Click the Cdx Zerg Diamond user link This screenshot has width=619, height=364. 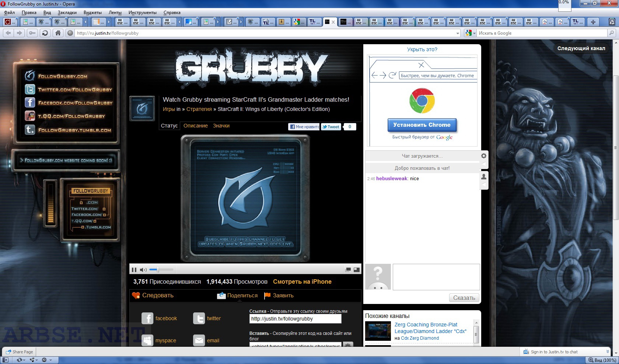click(x=420, y=338)
